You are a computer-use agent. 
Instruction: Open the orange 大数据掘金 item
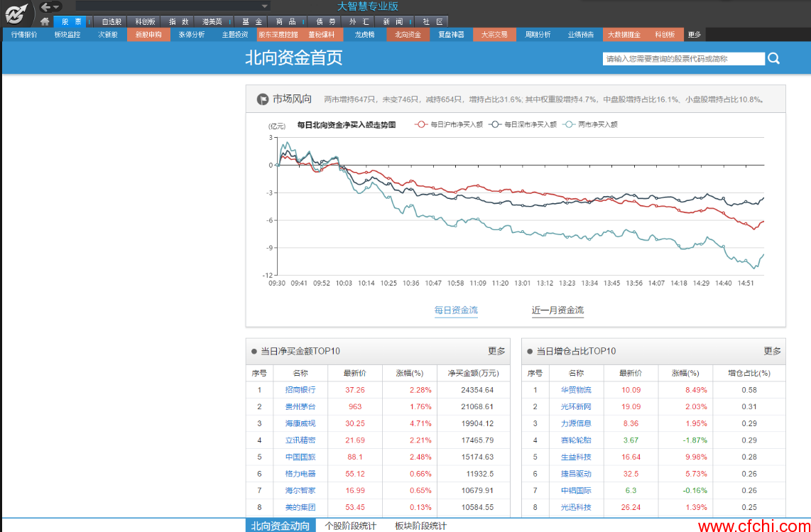624,35
